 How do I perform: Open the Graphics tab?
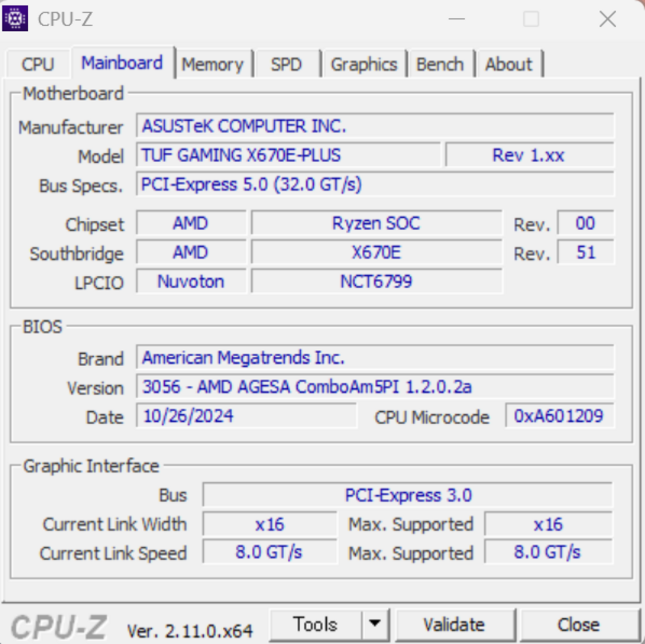[364, 64]
